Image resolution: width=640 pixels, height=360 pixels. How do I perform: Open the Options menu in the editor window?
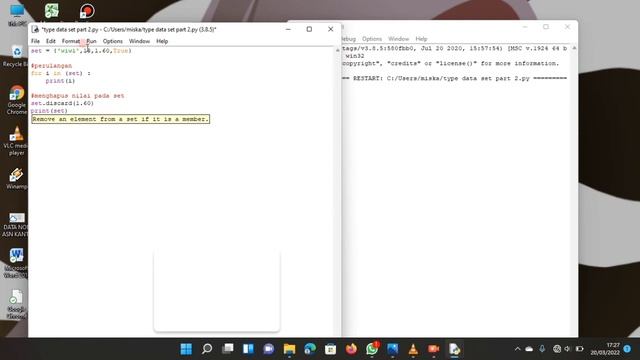coord(113,41)
